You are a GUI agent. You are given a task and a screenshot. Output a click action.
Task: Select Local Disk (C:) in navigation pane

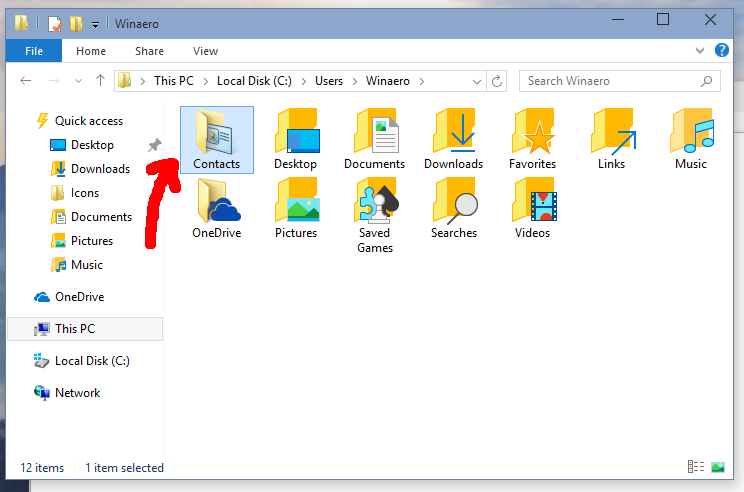(81, 361)
